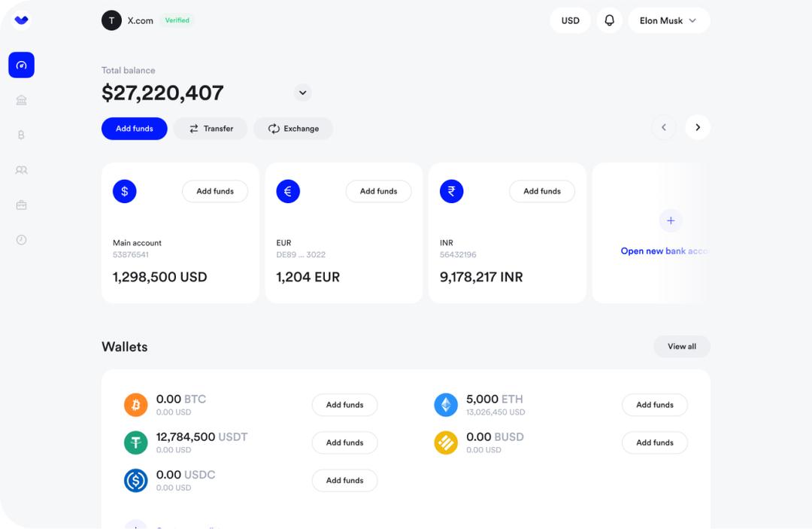Viewport: 812px width, 529px height.
Task: Click the Tether USDT wallet icon
Action: click(x=135, y=442)
